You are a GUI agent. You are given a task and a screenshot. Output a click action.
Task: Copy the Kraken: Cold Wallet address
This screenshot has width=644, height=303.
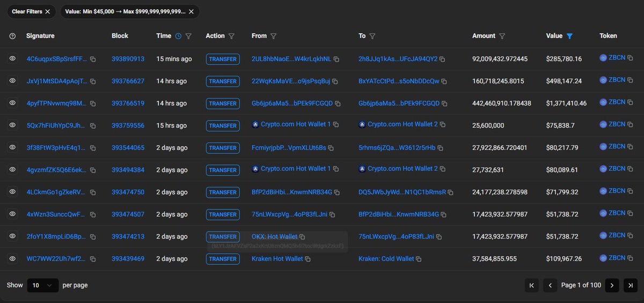pos(419,259)
